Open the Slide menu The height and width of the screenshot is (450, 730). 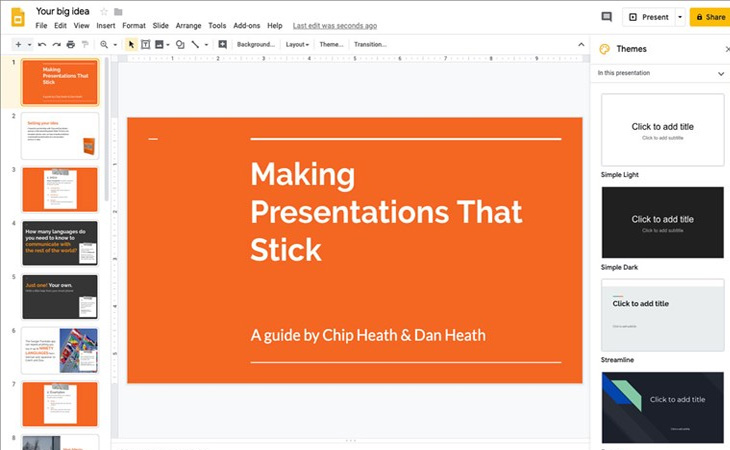click(x=161, y=26)
